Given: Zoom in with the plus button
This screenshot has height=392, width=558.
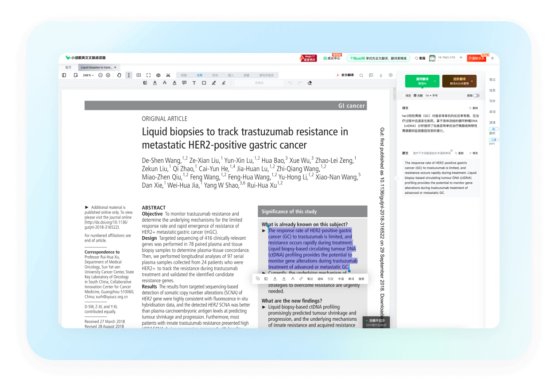Looking at the screenshot, I should tap(108, 75).
